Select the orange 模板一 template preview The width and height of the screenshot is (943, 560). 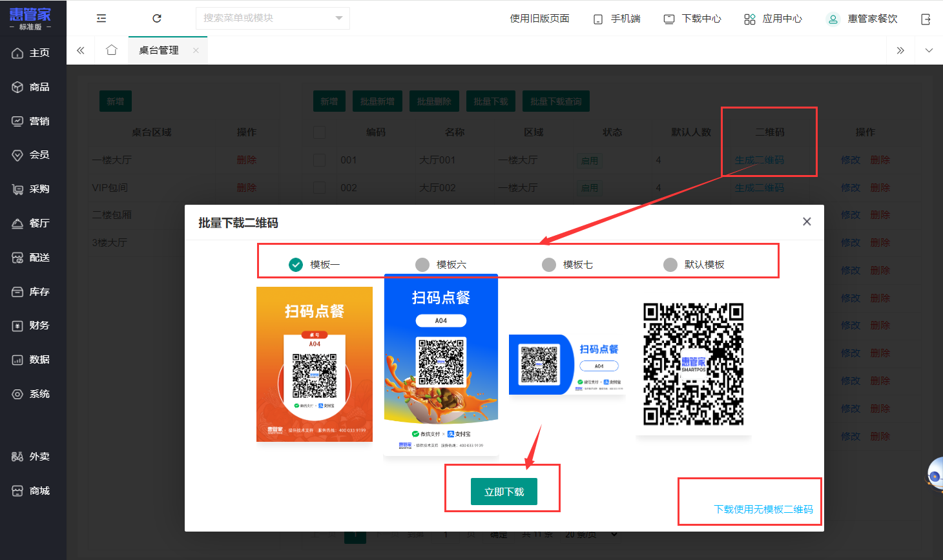coord(315,364)
